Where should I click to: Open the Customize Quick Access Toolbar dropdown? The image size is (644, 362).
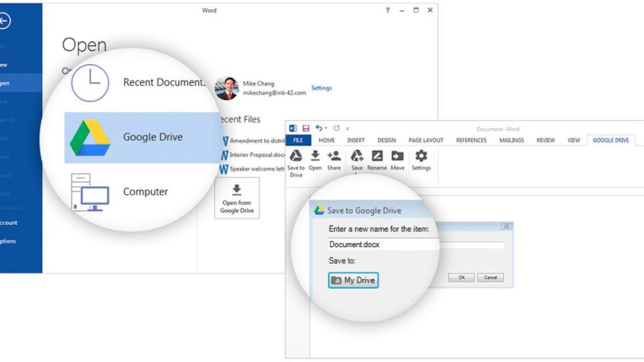click(x=348, y=128)
